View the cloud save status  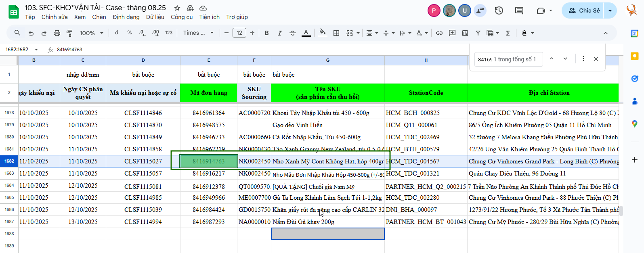[x=203, y=8]
